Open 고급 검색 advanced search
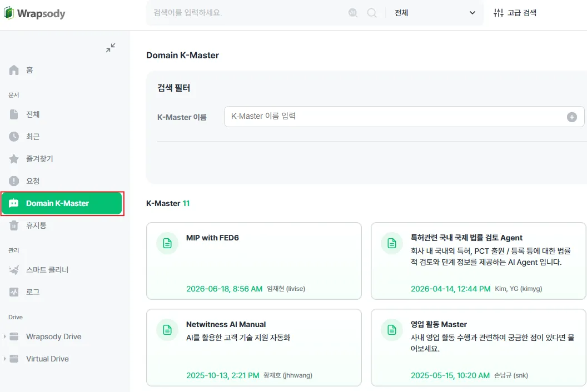This screenshot has width=587, height=392. click(515, 13)
